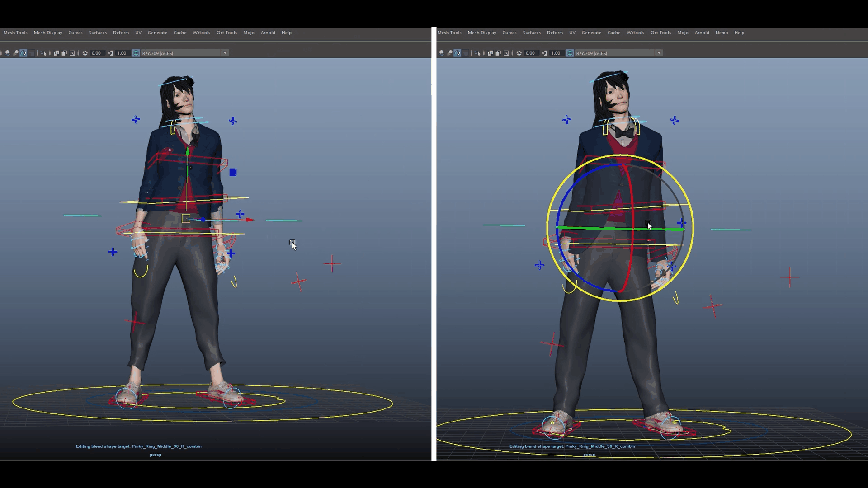Open Nemo menu in right window
This screenshot has width=868, height=488.
[x=722, y=33]
